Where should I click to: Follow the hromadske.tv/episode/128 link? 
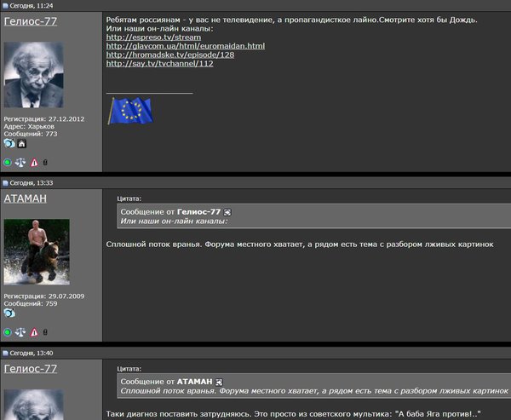[170, 55]
